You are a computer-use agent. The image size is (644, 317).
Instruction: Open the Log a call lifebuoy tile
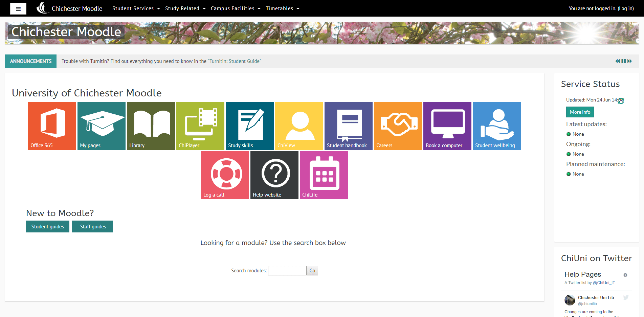point(225,175)
